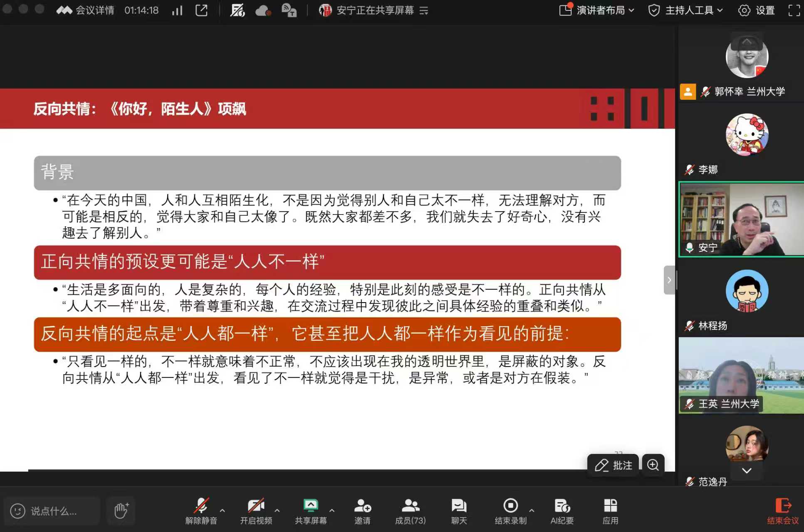Stop recording via 结束录制
Screen dimensions: 804x532
point(510,511)
